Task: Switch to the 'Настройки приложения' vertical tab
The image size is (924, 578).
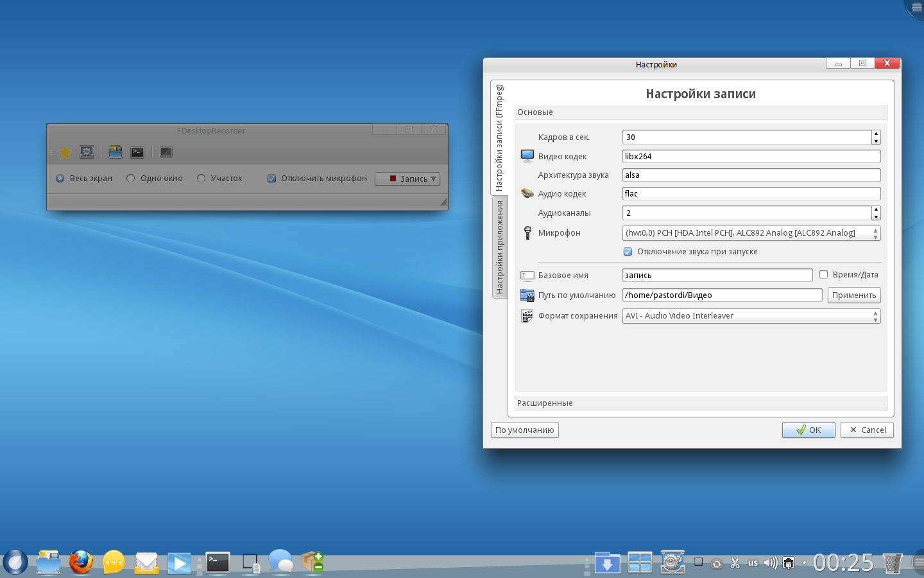Action: click(x=500, y=247)
